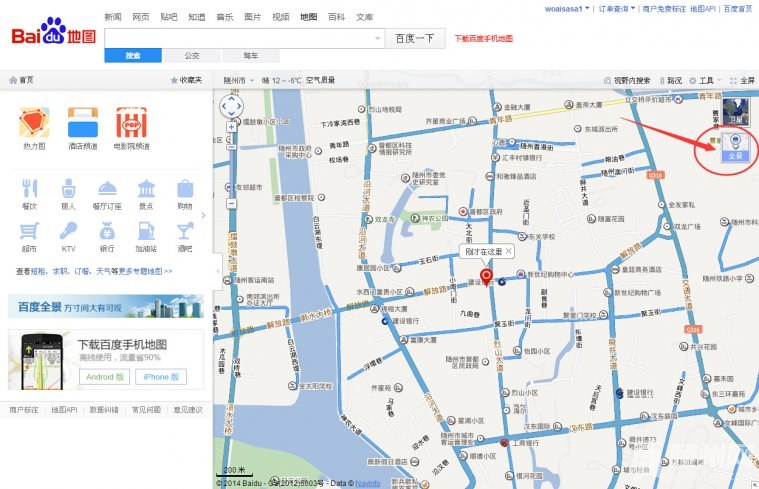Open the 常见问题 FAQ link
The height and width of the screenshot is (489, 759).
point(146,410)
